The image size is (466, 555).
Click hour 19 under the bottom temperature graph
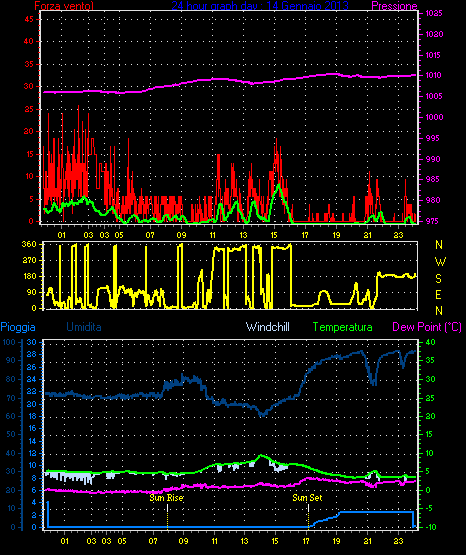coord(336,541)
